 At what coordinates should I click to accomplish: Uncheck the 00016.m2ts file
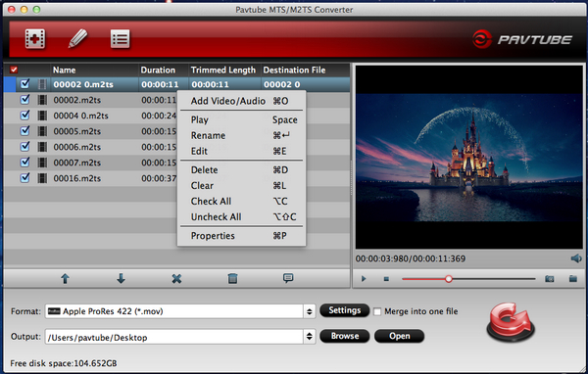24,177
